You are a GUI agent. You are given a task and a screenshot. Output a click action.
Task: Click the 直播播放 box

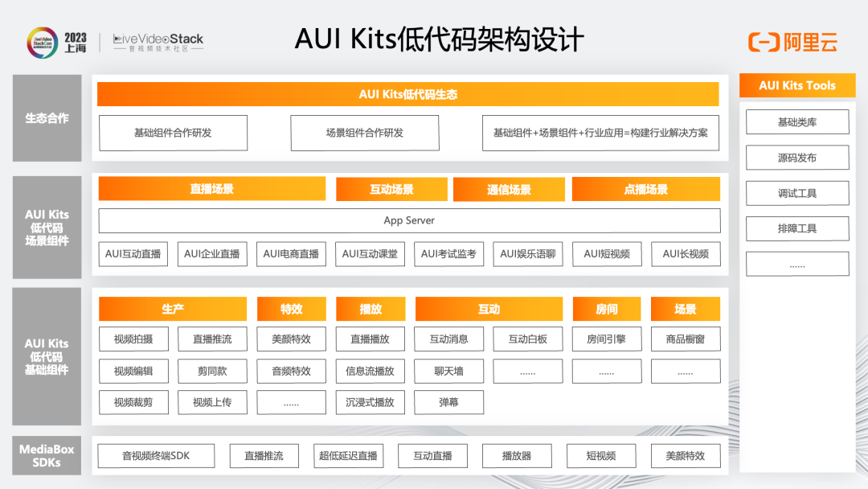[x=371, y=339]
